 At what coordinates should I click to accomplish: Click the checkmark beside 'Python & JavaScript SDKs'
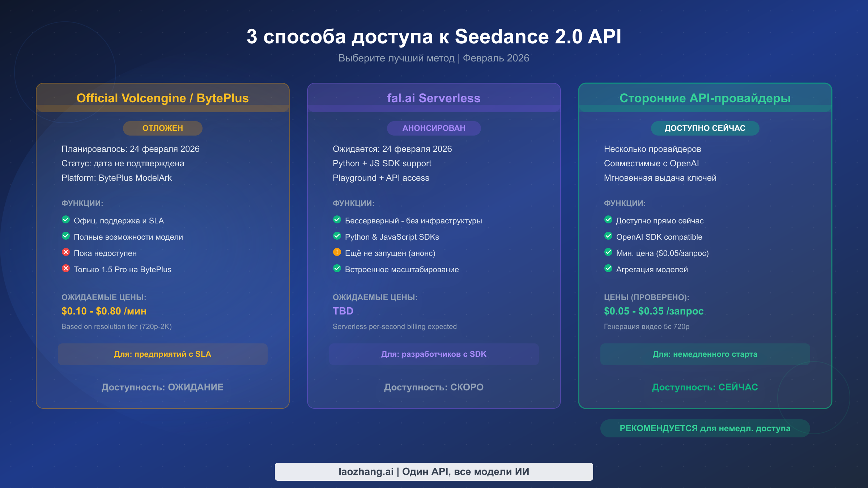(337, 237)
